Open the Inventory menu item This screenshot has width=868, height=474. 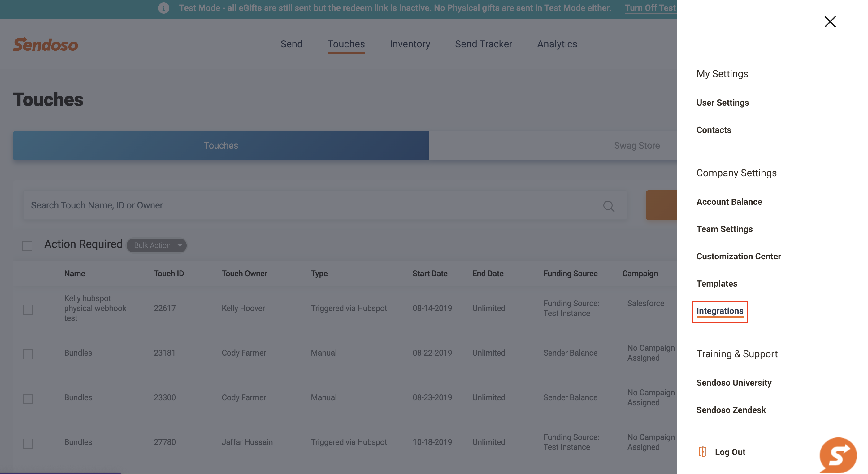(410, 44)
